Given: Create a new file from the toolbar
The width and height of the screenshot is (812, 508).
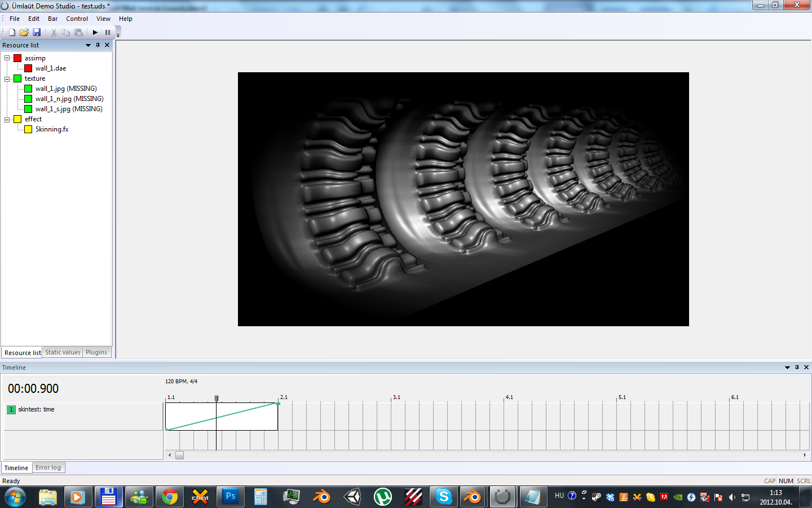Looking at the screenshot, I should click(x=12, y=32).
